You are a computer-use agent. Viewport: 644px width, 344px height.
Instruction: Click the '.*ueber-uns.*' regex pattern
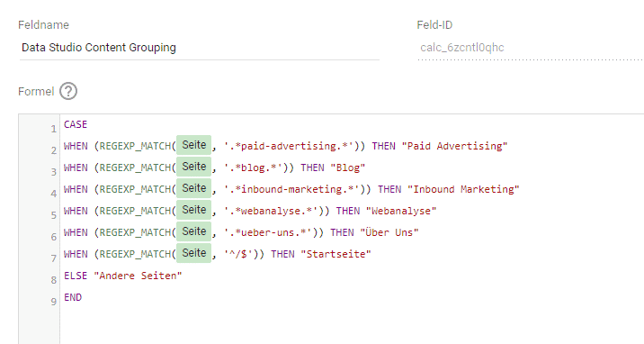tap(270, 232)
